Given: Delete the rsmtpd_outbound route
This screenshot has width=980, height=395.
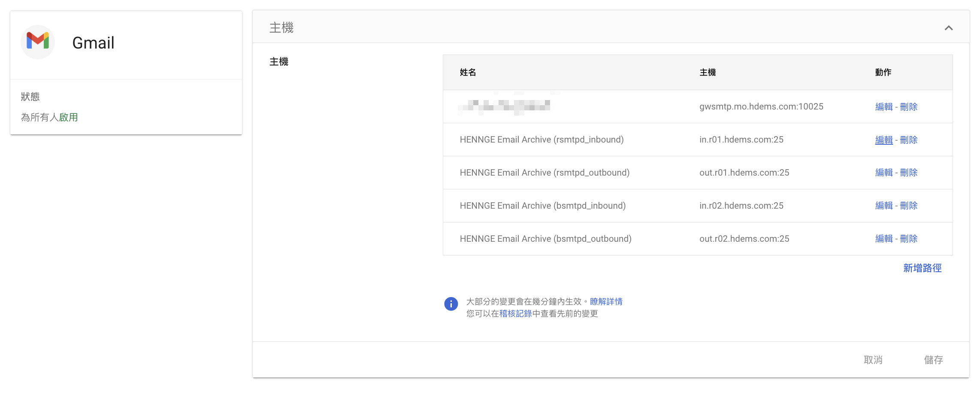Looking at the screenshot, I should tap(909, 173).
